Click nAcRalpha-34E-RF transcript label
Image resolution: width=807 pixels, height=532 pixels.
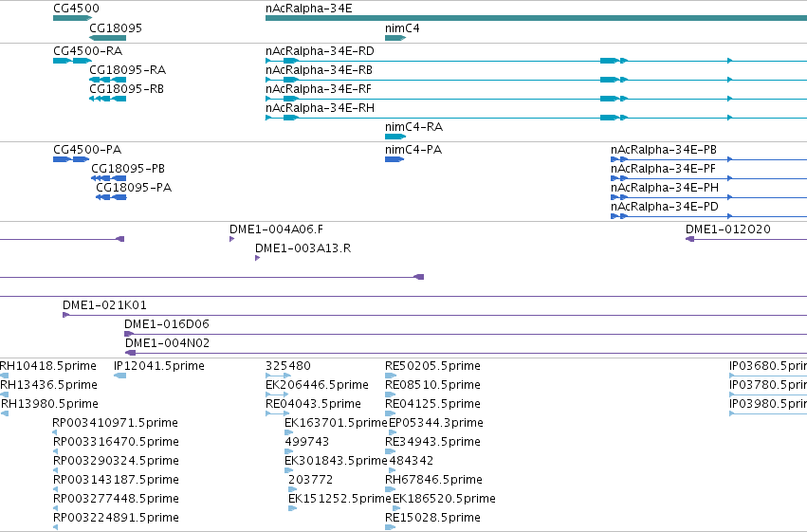tap(319, 89)
